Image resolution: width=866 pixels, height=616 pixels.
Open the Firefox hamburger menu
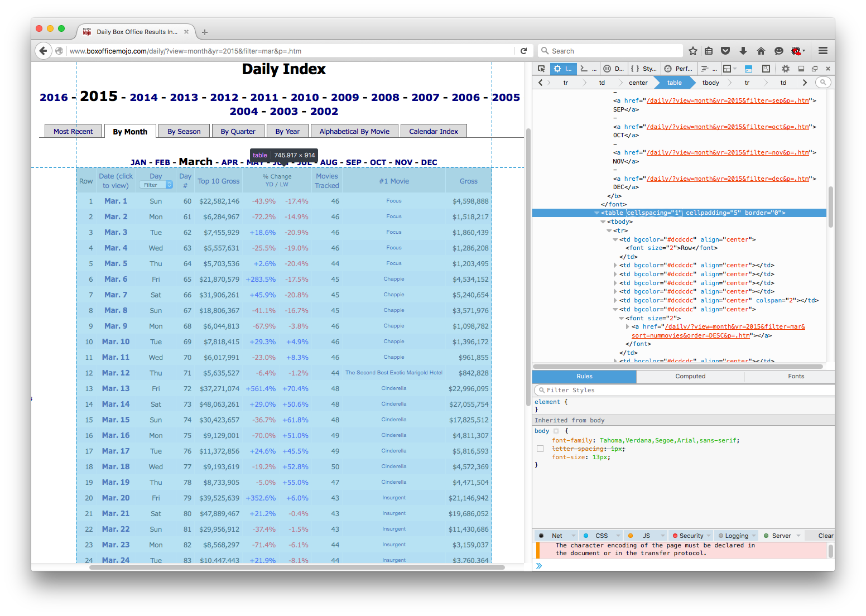tap(823, 51)
